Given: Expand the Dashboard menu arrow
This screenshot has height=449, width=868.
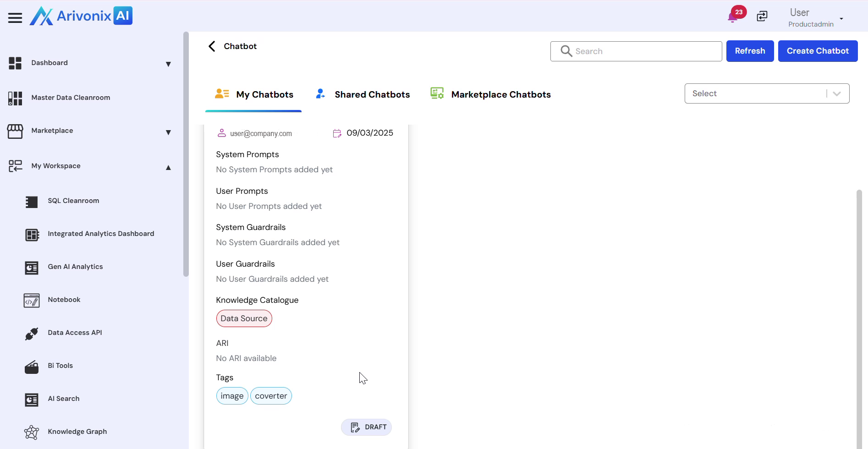Looking at the screenshot, I should pos(168,64).
